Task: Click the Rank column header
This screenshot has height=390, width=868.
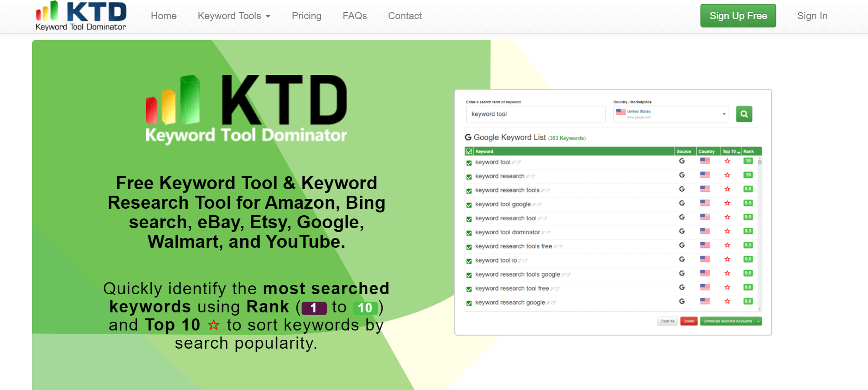Action: pyautogui.click(x=748, y=152)
